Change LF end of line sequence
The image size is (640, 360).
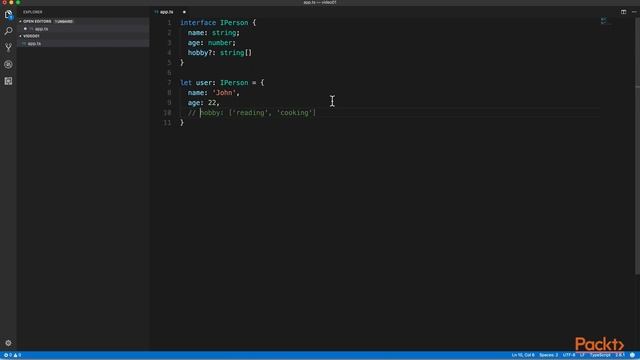pyautogui.click(x=582, y=355)
